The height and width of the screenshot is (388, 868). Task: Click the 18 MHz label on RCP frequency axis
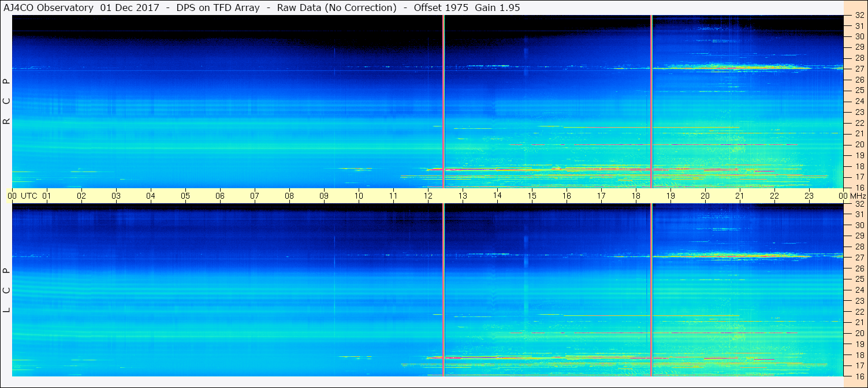[859, 166]
